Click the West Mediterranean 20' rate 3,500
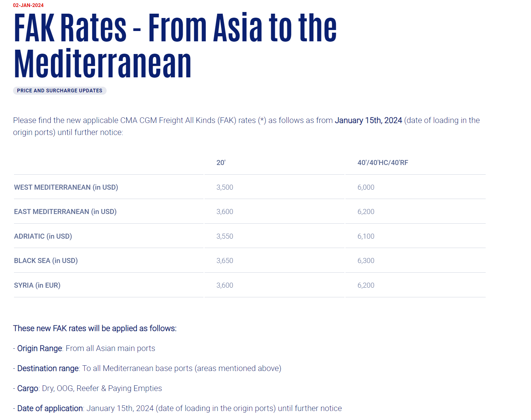 pos(225,187)
